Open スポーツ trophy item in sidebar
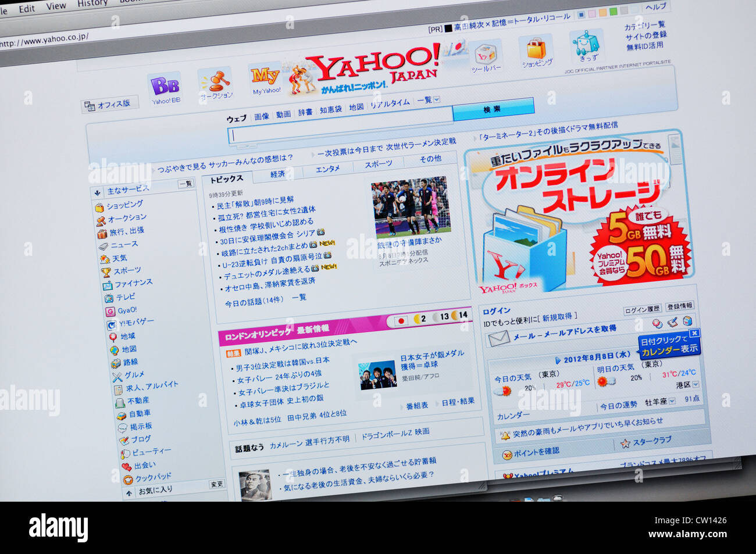 [121, 271]
